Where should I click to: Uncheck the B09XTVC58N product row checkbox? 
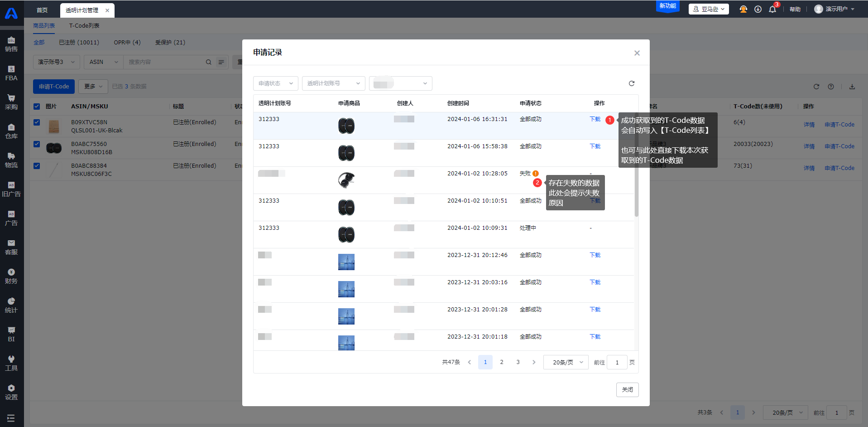click(37, 122)
